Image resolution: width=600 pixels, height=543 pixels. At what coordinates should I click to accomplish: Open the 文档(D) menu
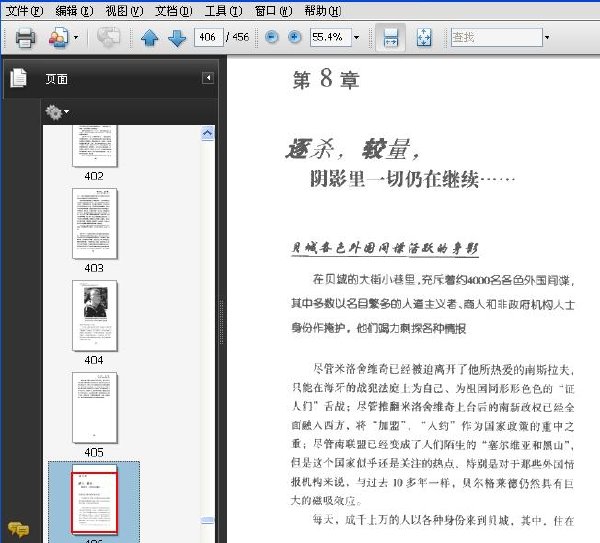click(174, 11)
